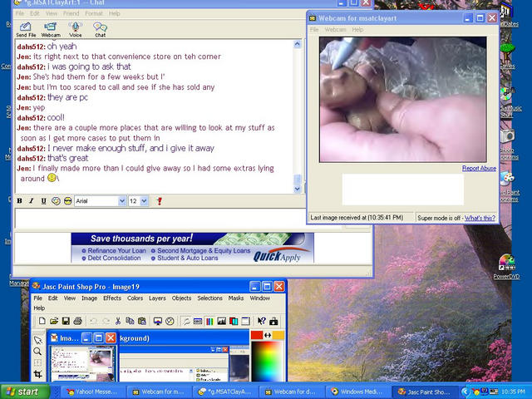Select the Arrow tool in Paint Shop Pro
Viewport: 532px width, 399px height.
coord(37,340)
